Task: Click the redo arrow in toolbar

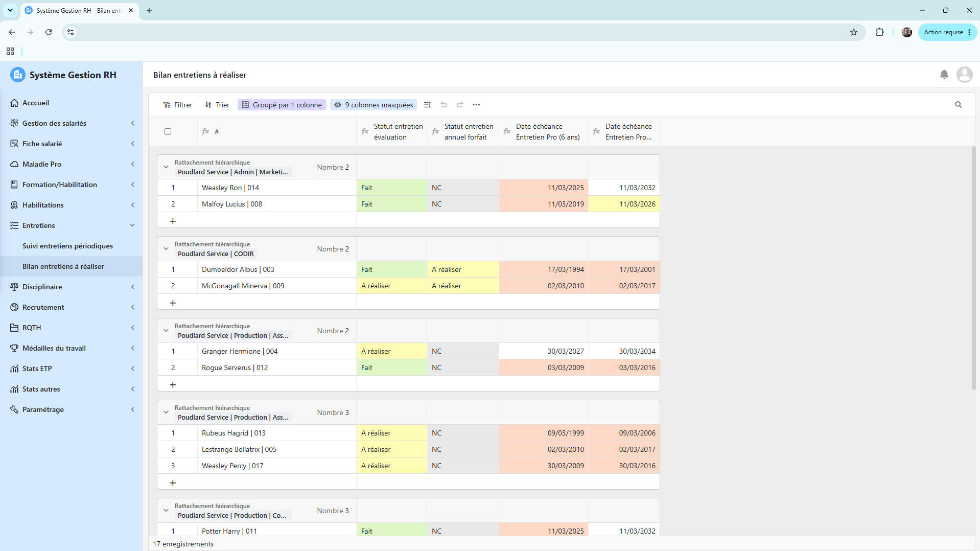Action: (460, 105)
